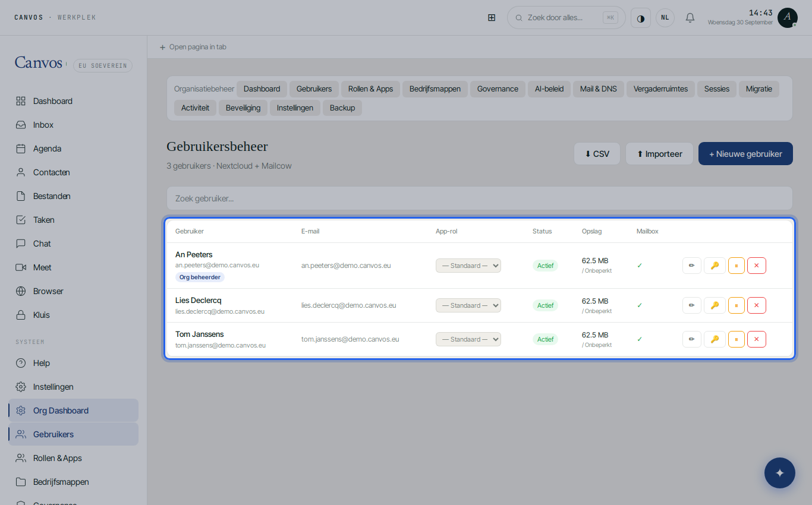This screenshot has height=505, width=812.
Task: Remove Lies Declercq using the red X icon
Action: tap(757, 305)
